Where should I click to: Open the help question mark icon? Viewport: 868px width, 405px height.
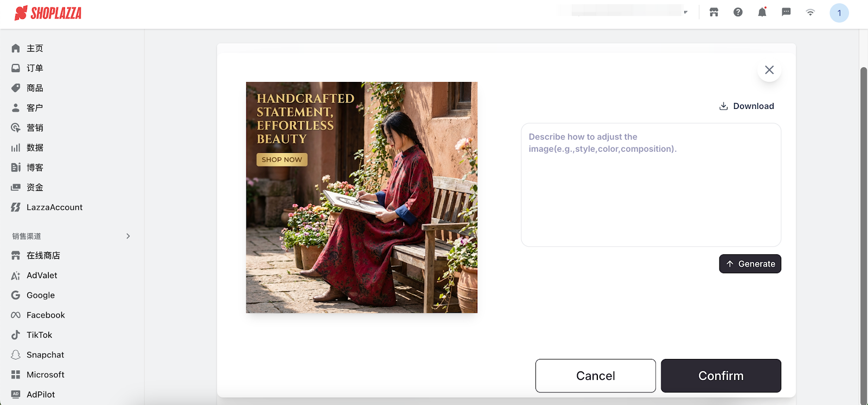[738, 12]
